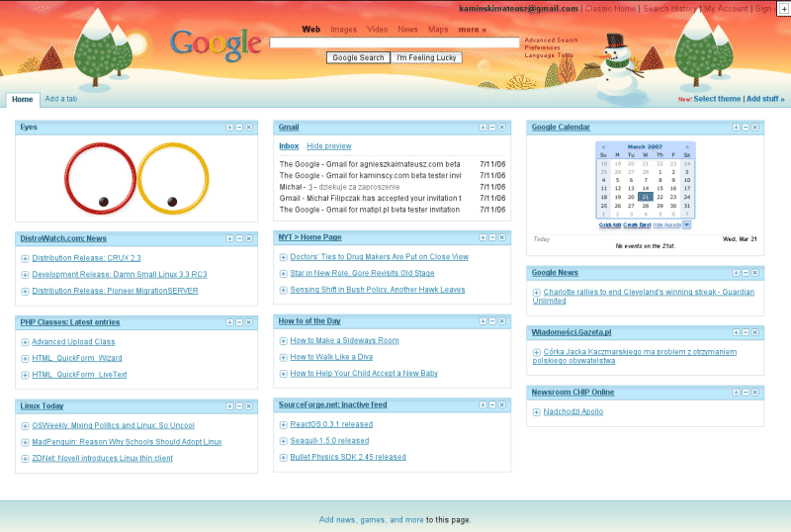
Task: Hide the Gmail inbox preview
Action: coord(328,146)
